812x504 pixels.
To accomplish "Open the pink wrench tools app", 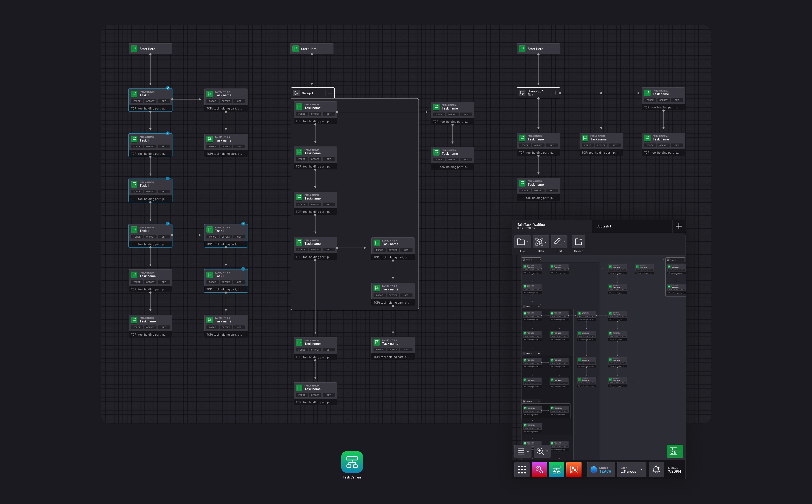I will pos(539,470).
